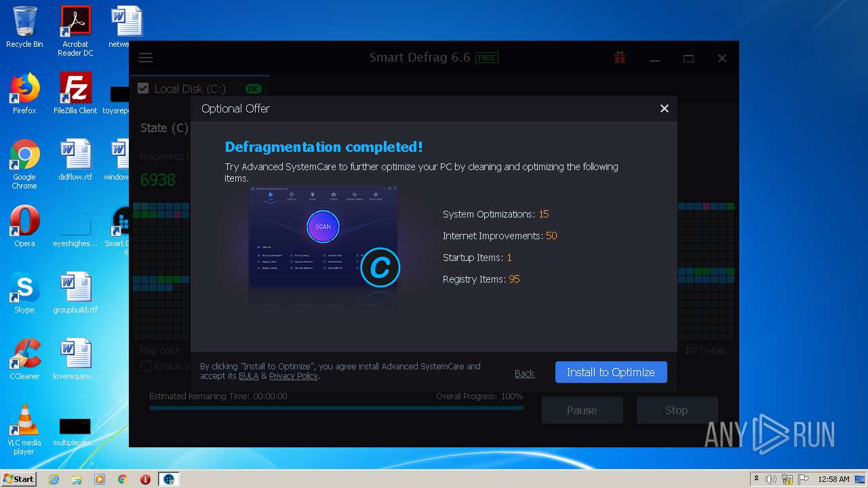Click Registry Items: 95 text
This screenshot has width=868, height=488.
pyautogui.click(x=481, y=279)
